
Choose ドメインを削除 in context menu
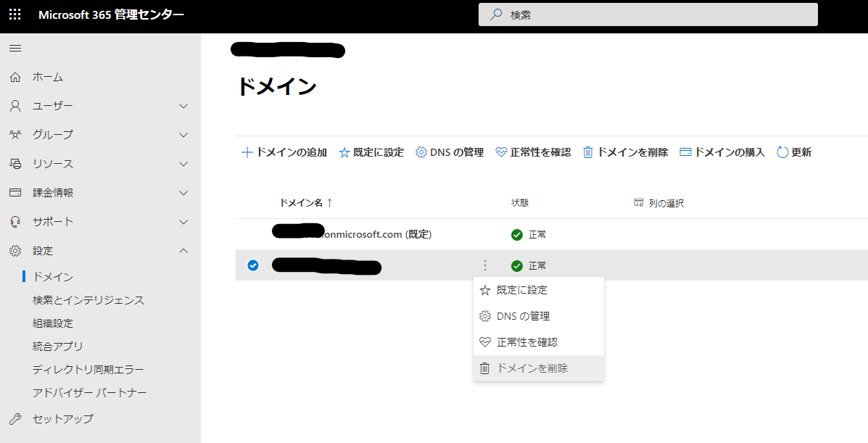(539, 368)
